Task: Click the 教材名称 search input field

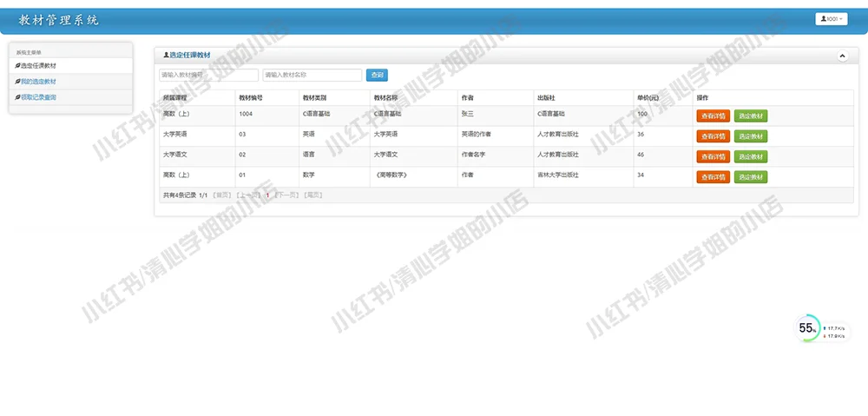Action: [312, 75]
